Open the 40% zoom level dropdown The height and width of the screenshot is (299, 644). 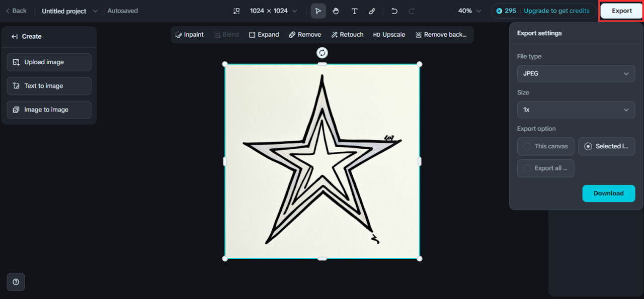coord(469,11)
